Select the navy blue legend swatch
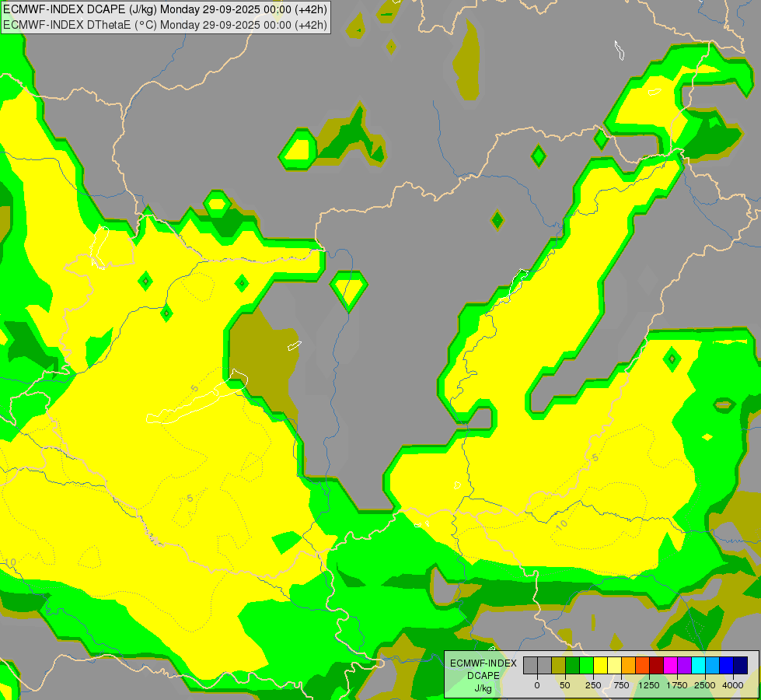 (x=740, y=665)
